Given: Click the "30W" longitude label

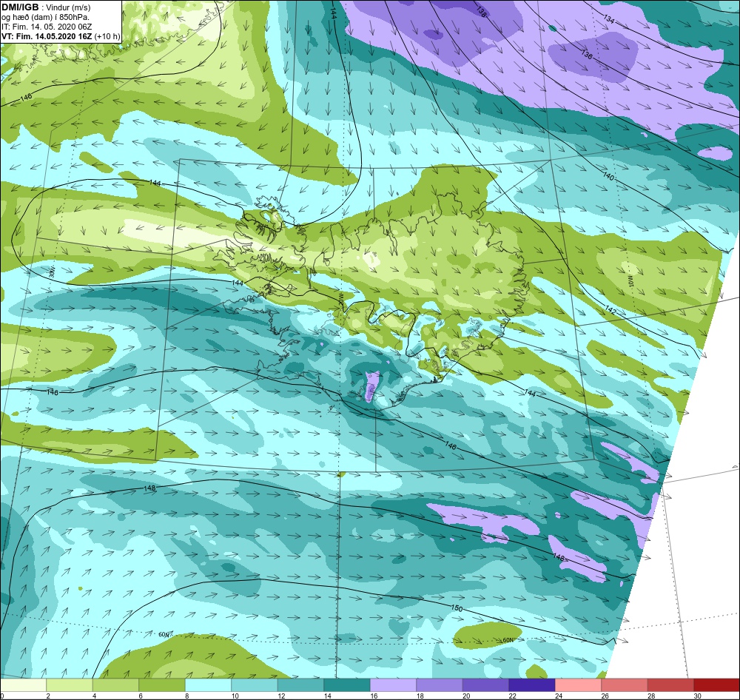Looking at the screenshot, I should (52, 272).
